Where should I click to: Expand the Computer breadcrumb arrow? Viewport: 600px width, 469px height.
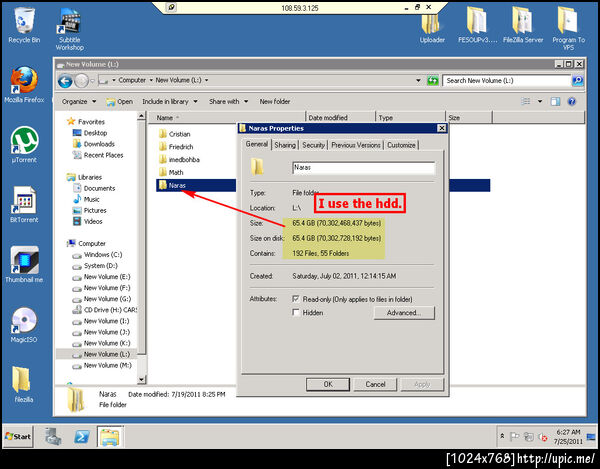(x=151, y=80)
